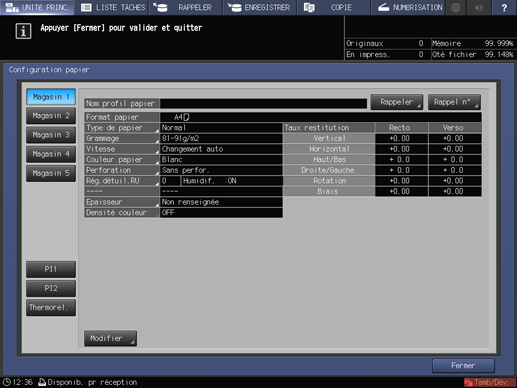Open the Rappeler profile list
The width and height of the screenshot is (517, 388).
pos(397,102)
